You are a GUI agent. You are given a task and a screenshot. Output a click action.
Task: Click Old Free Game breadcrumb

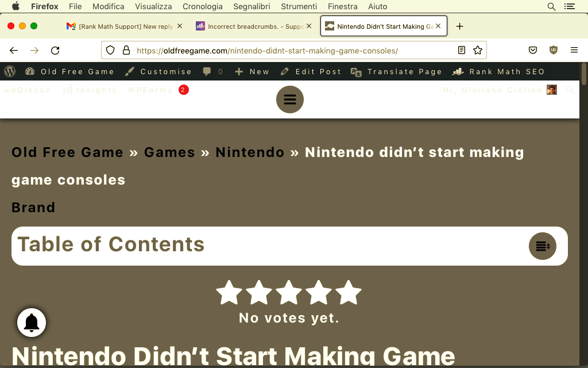tap(68, 152)
